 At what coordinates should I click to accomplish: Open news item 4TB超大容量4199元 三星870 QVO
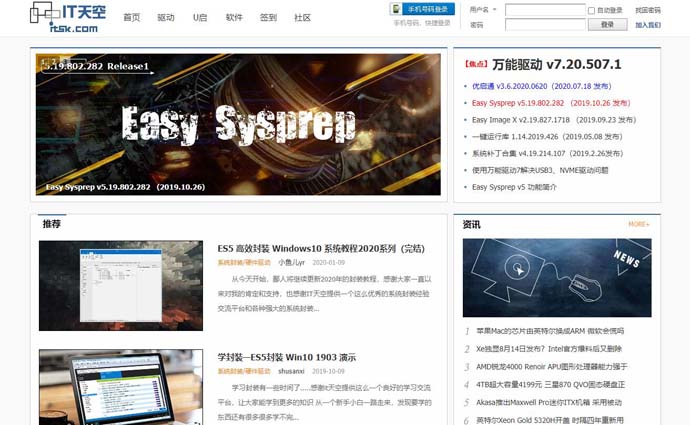(551, 385)
